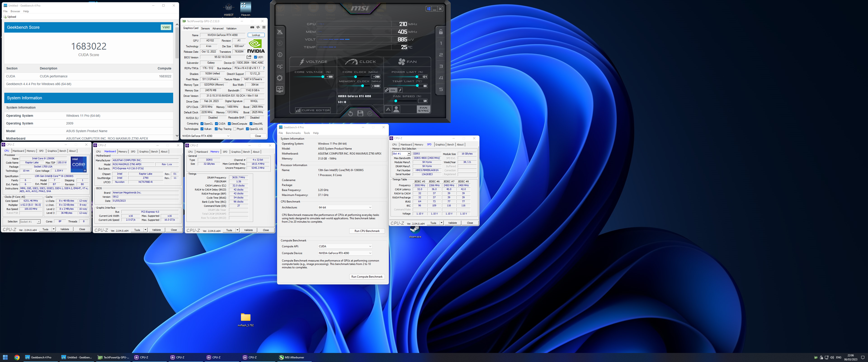Screen dimensions: 868x362
Task: Click Bus Interface question mark in GPU-Z
Action: coord(264,68)
